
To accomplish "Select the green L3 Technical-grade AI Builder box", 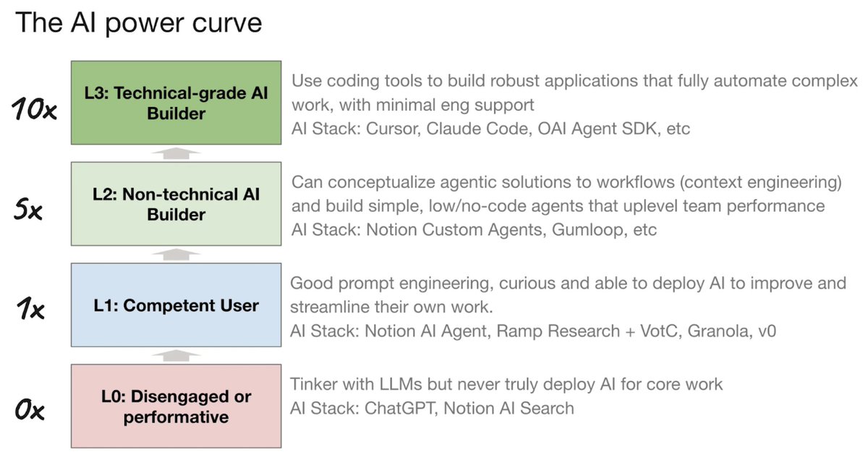I will tap(175, 102).
